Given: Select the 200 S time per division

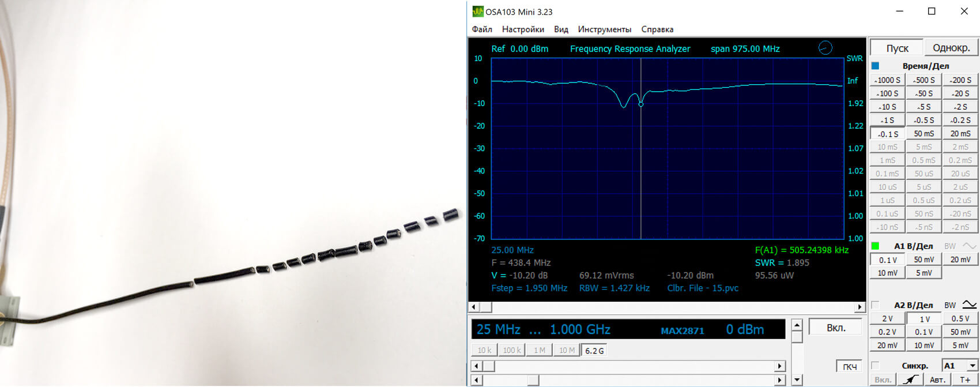Looking at the screenshot, I should [x=960, y=80].
